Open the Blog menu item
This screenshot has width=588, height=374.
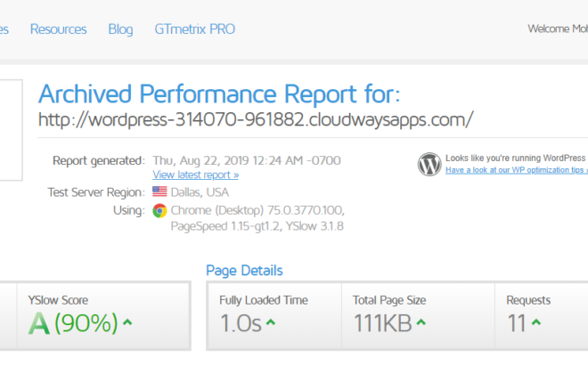pyautogui.click(x=120, y=29)
